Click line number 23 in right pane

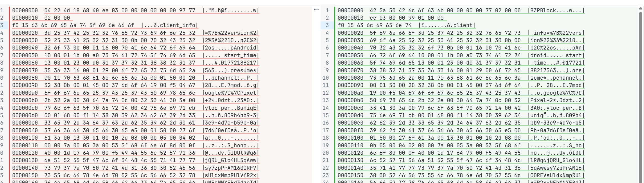coord(326,175)
